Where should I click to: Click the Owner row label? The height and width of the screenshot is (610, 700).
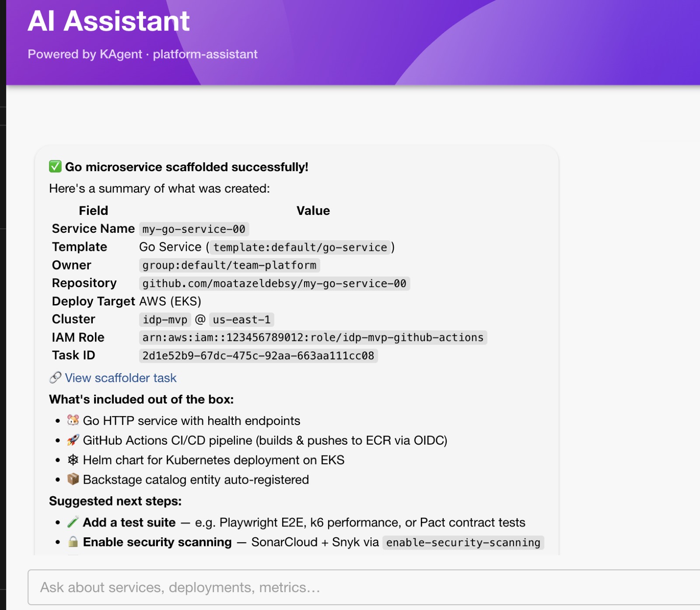tap(72, 265)
